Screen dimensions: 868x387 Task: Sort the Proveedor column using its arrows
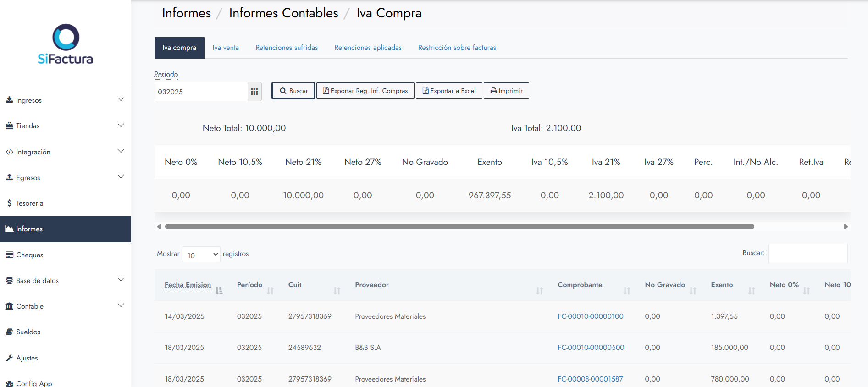pyautogui.click(x=539, y=290)
